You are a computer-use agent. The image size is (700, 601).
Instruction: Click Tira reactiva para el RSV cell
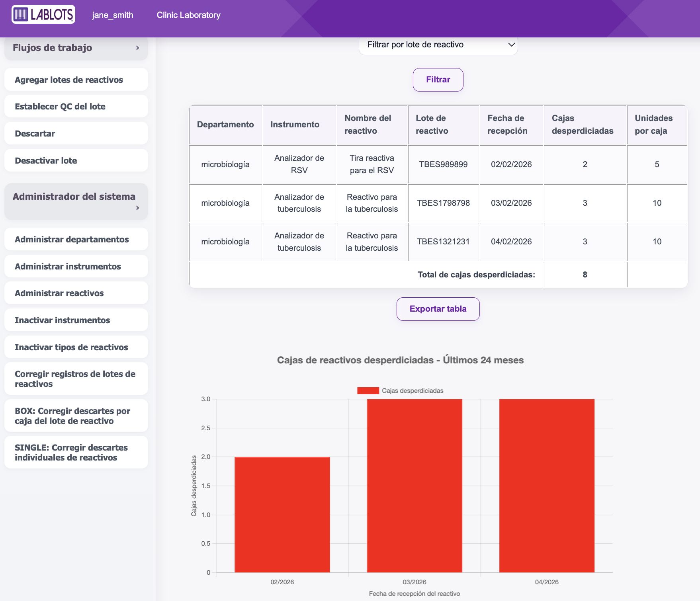pyautogui.click(x=372, y=164)
